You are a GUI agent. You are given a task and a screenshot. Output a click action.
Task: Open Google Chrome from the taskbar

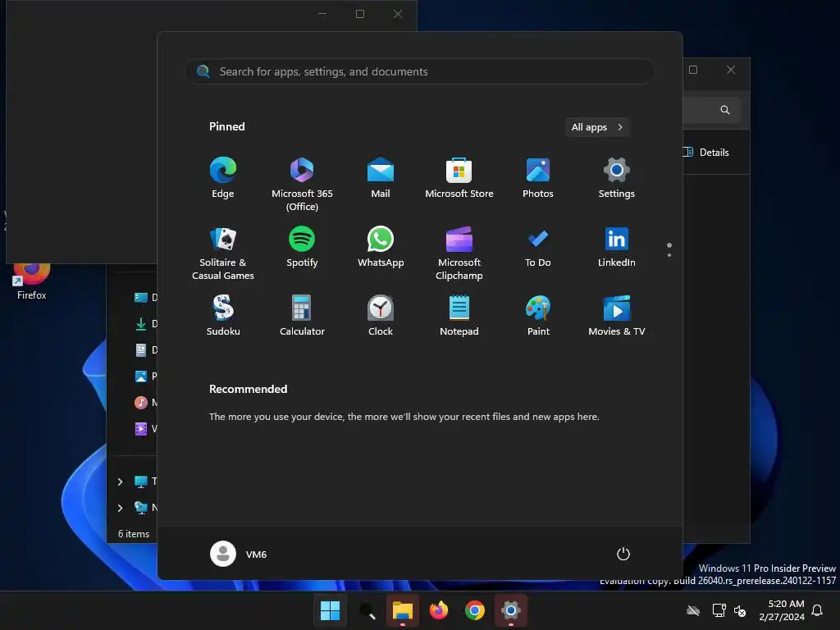tap(475, 610)
